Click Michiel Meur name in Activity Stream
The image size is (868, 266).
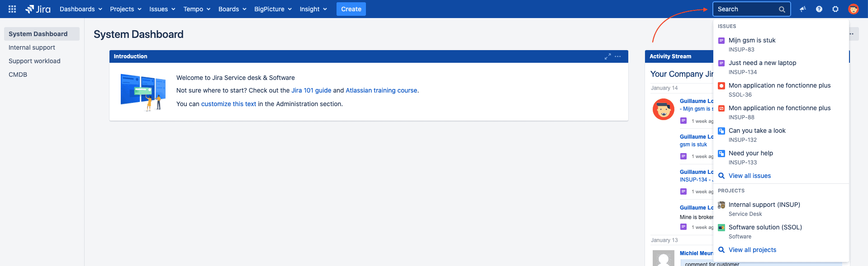(x=696, y=253)
